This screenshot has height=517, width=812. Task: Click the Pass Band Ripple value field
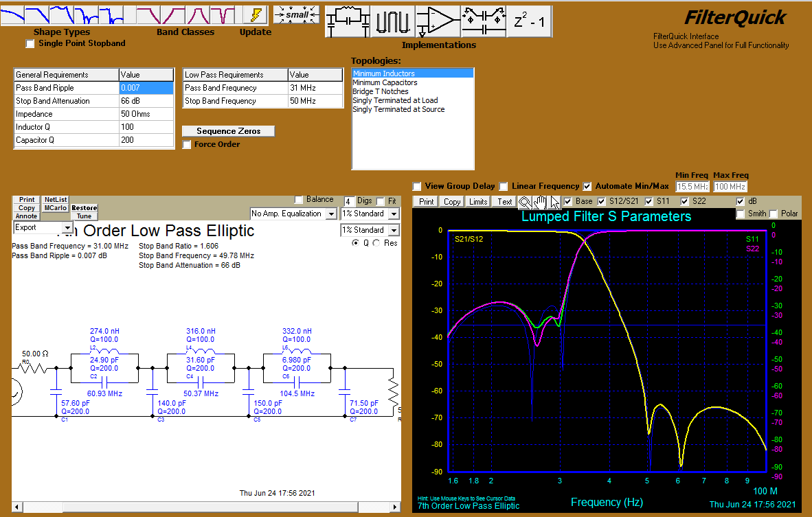(x=146, y=88)
